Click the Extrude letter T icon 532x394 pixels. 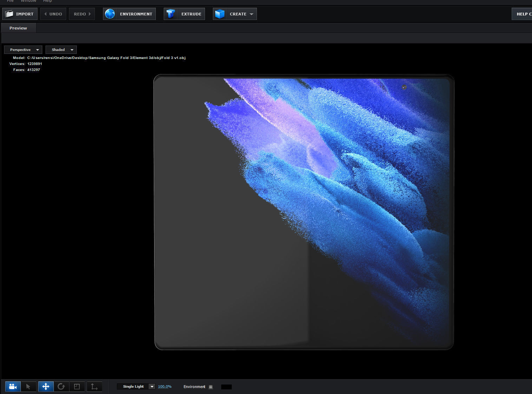coord(171,14)
